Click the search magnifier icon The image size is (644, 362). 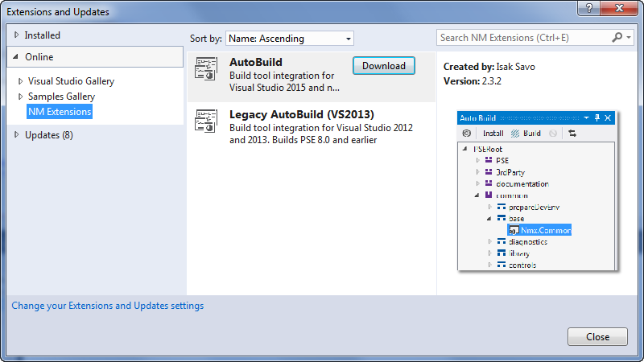[617, 38]
